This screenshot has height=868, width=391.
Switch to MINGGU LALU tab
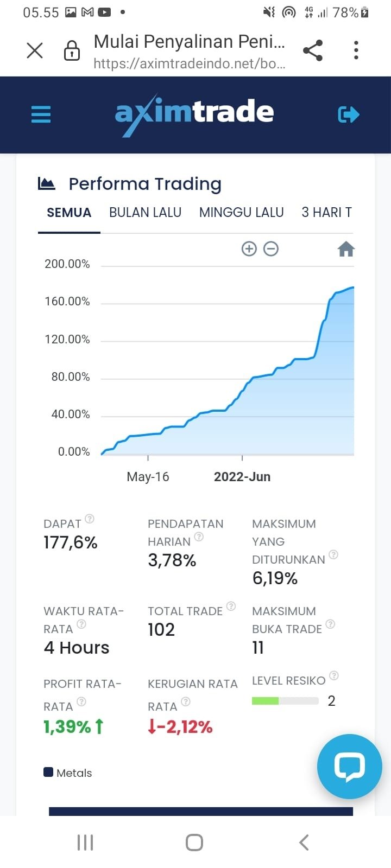(241, 213)
